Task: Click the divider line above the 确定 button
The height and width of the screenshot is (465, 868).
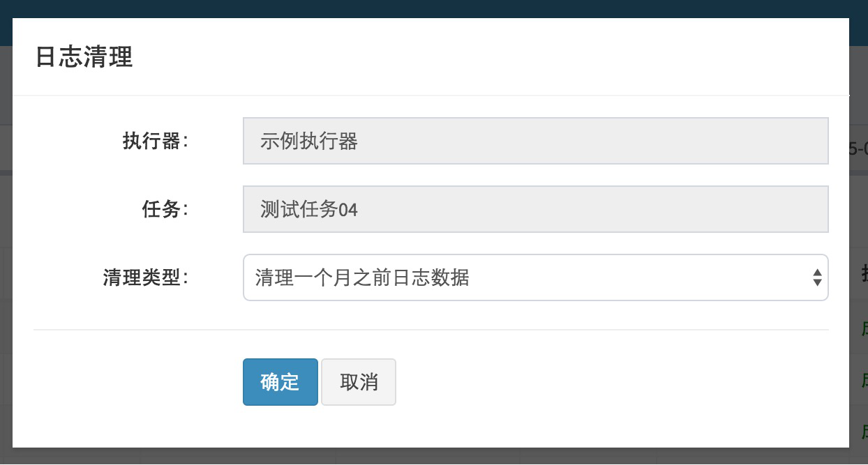Action: click(x=433, y=330)
